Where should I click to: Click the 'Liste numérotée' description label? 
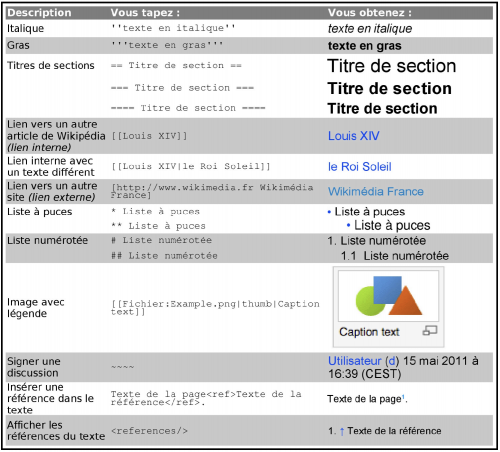(48, 240)
